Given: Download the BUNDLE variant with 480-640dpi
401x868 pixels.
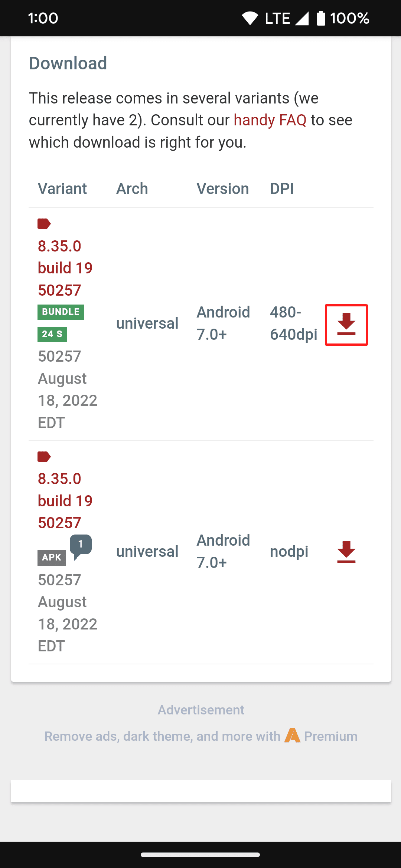Looking at the screenshot, I should point(346,325).
